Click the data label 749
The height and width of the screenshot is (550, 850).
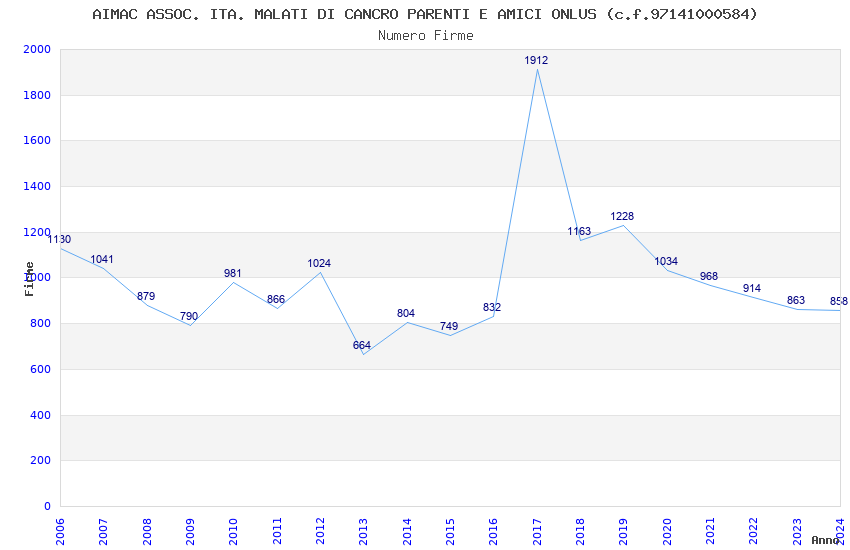pyautogui.click(x=449, y=326)
